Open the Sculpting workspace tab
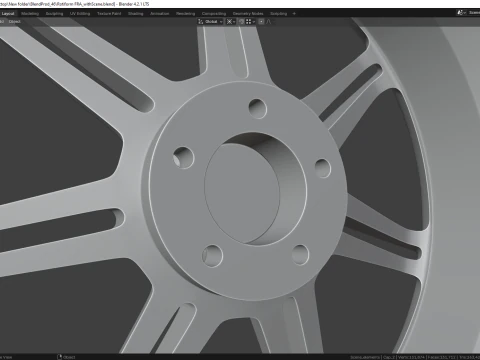480x360 pixels. (54, 14)
